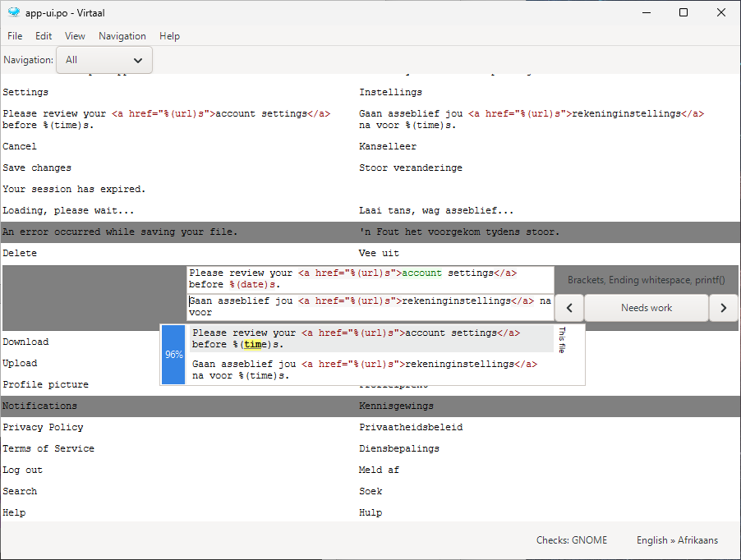Screen dimensions: 741x560
Task: Open the Edit menu
Action: point(44,36)
